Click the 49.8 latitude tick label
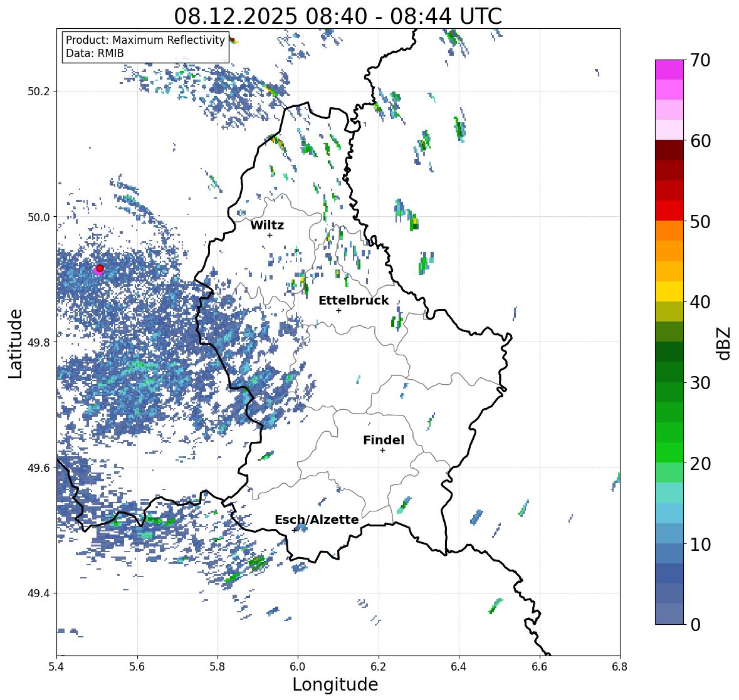This screenshot has width=739, height=700. point(40,342)
